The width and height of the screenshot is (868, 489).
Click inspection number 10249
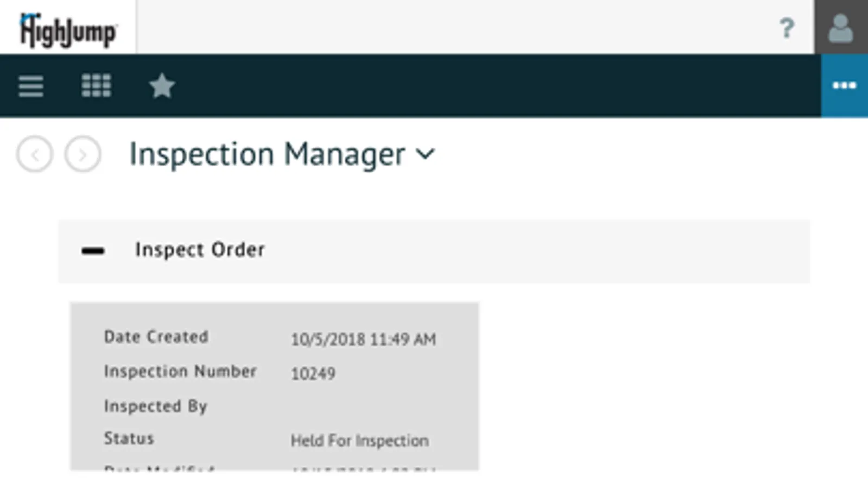click(x=313, y=374)
